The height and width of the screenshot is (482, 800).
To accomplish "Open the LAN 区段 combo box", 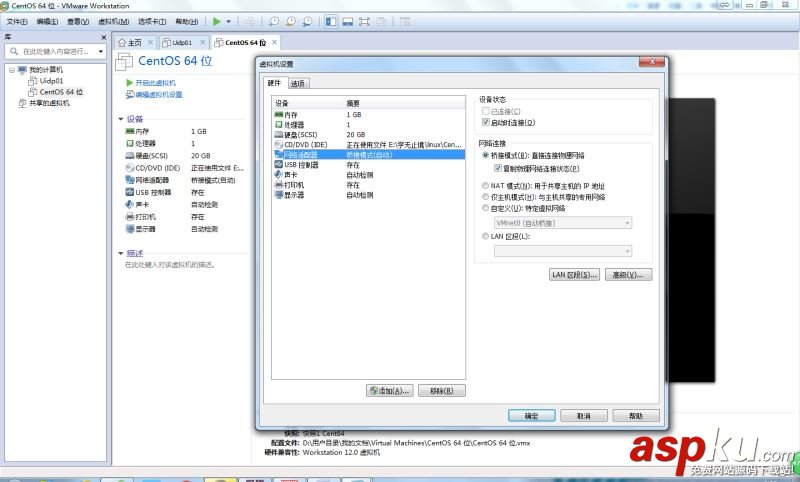I will [x=563, y=251].
